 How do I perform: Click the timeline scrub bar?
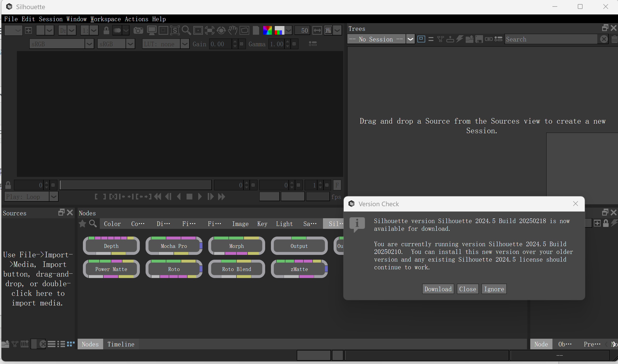point(136,185)
